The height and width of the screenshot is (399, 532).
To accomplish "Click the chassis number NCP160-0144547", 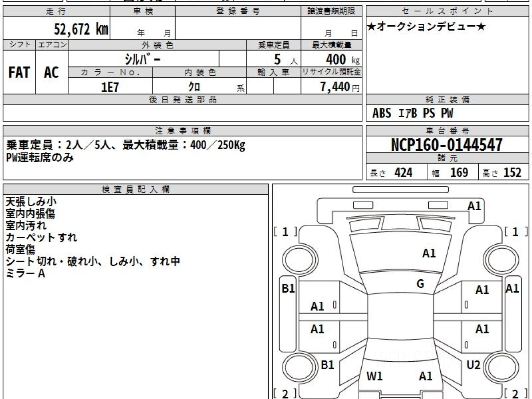I will (447, 145).
